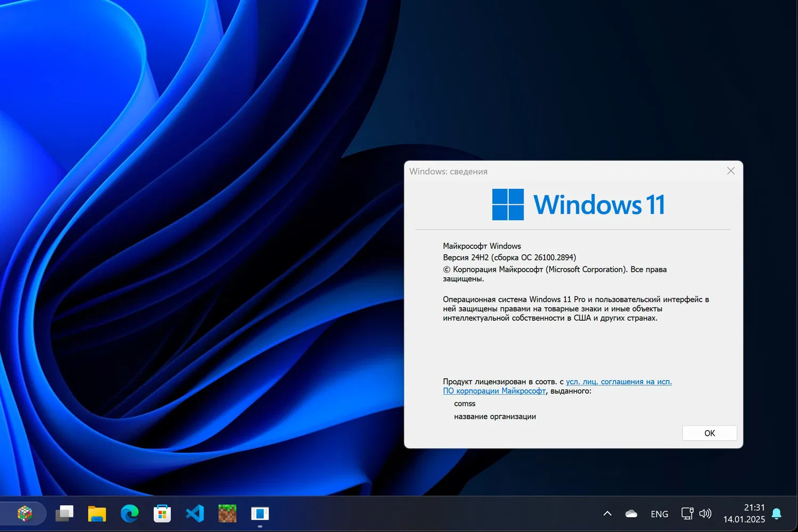The width and height of the screenshot is (798, 532).
Task: Open the volume control in the tray
Action: click(705, 513)
